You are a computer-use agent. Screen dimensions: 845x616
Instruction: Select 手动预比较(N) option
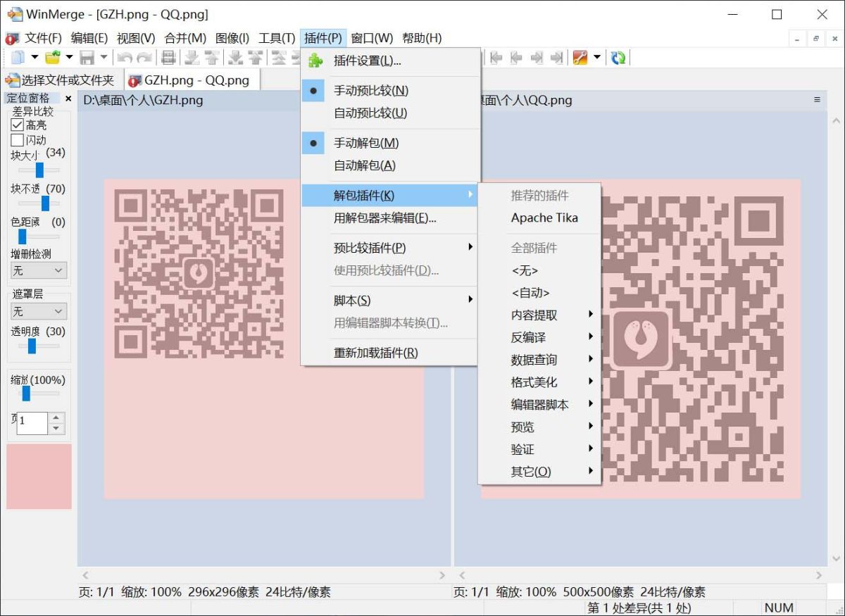point(391,91)
